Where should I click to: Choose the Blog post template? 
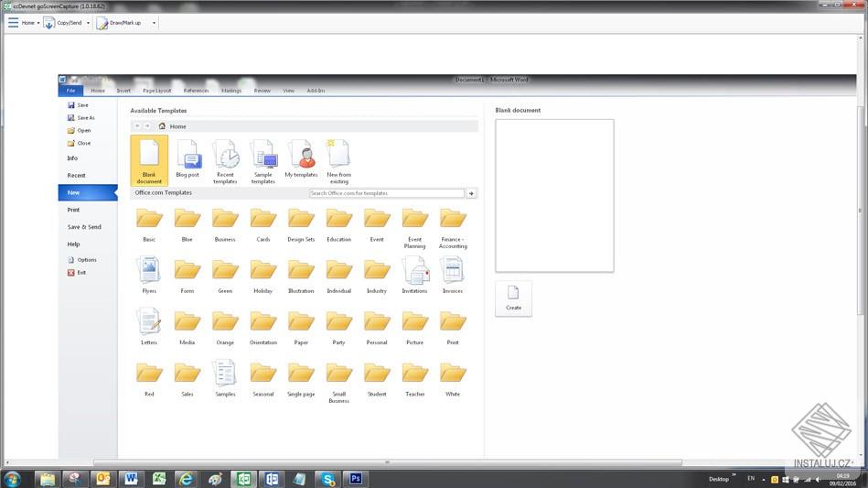[188, 159]
